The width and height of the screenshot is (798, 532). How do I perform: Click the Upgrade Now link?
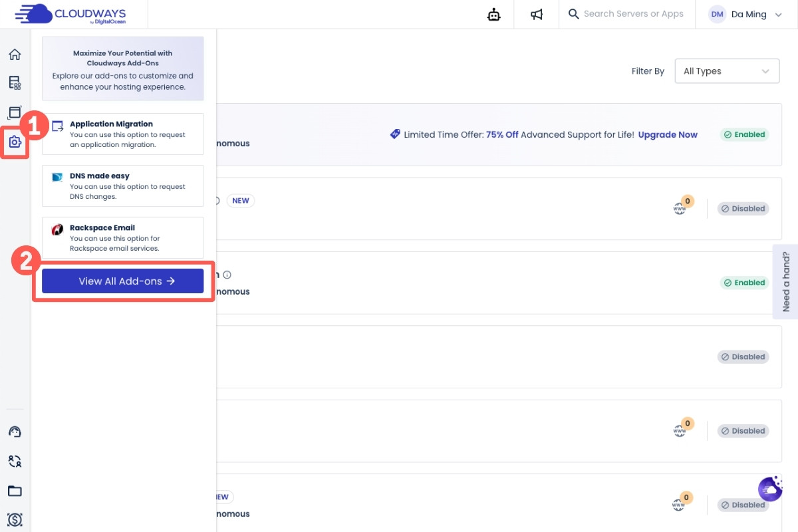668,134
